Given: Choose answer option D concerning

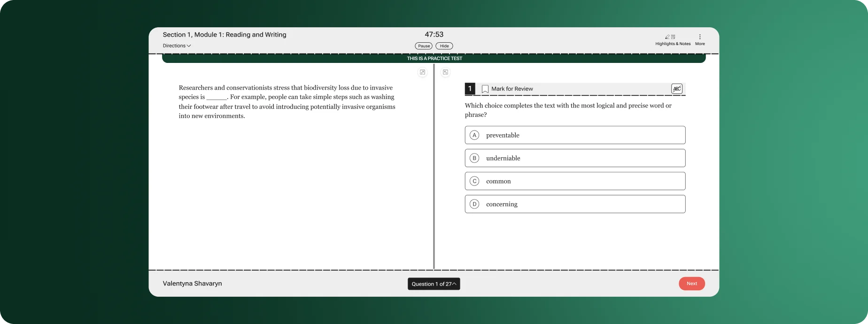Looking at the screenshot, I should [575, 204].
